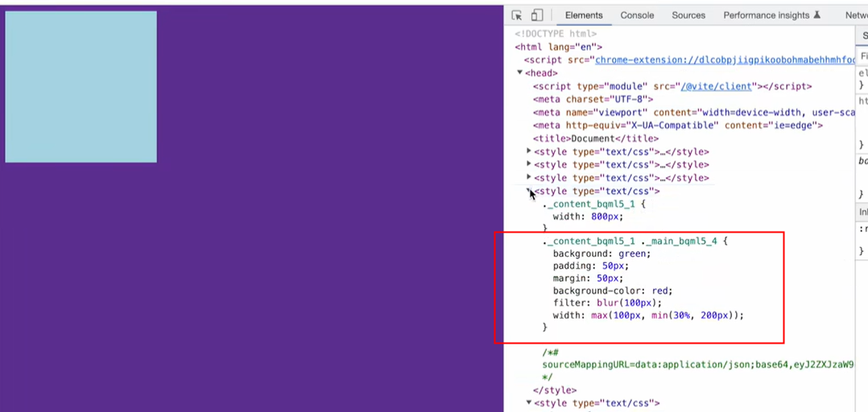Open the Console tab
Screen dimensions: 868x412
click(x=637, y=15)
